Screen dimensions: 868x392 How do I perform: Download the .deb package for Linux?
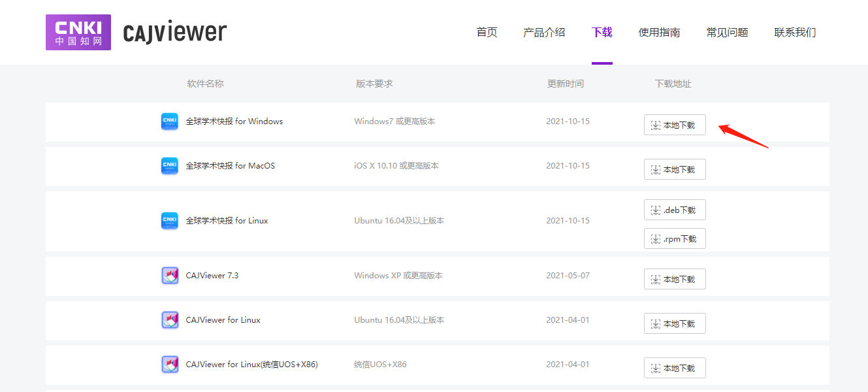pos(675,210)
